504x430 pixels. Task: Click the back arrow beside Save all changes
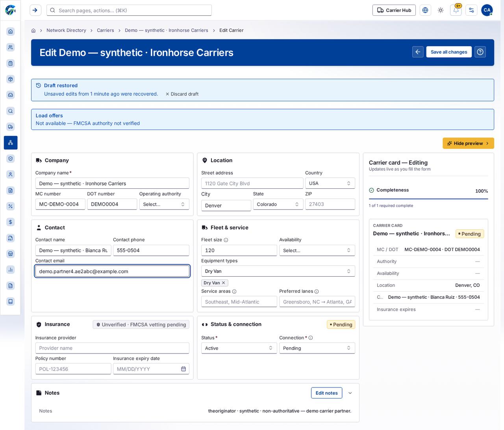click(x=418, y=52)
